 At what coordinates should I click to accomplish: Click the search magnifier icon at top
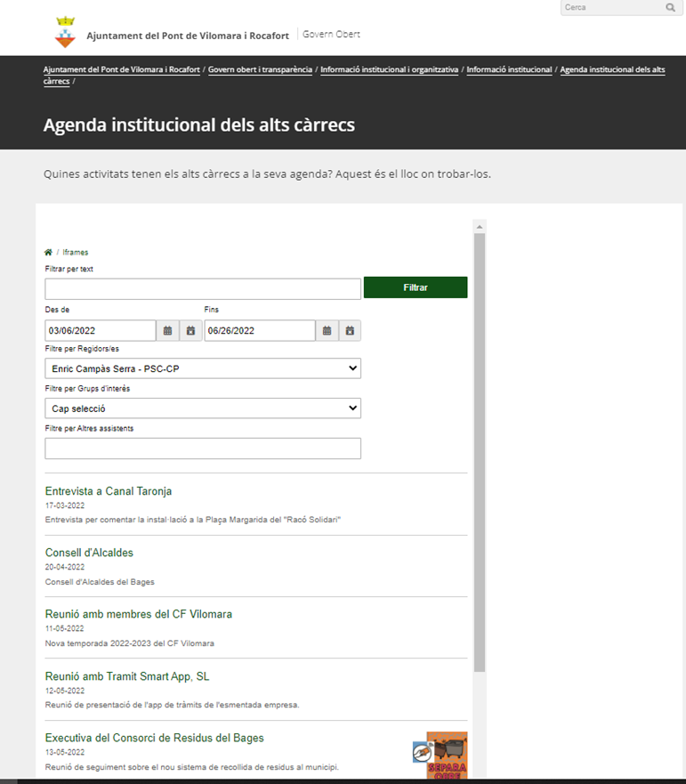tap(670, 8)
